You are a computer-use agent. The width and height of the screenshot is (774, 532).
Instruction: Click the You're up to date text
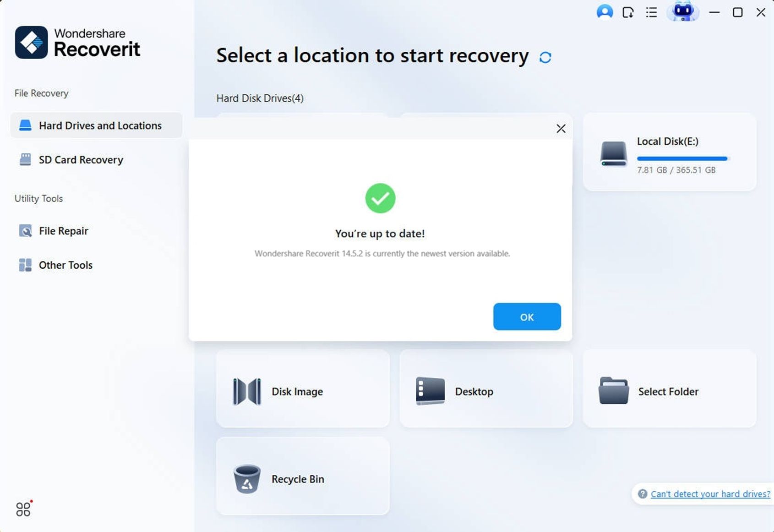(x=380, y=233)
